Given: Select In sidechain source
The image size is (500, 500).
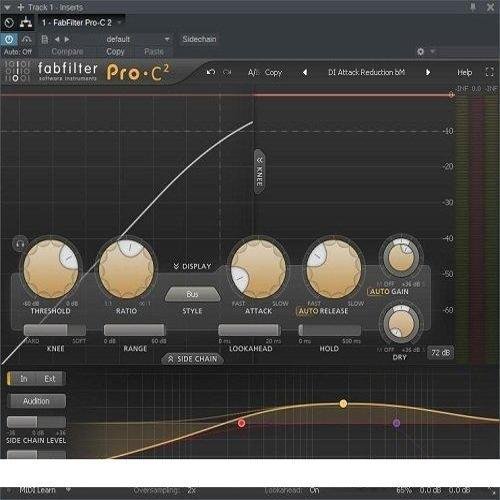Looking at the screenshot, I should (24, 379).
